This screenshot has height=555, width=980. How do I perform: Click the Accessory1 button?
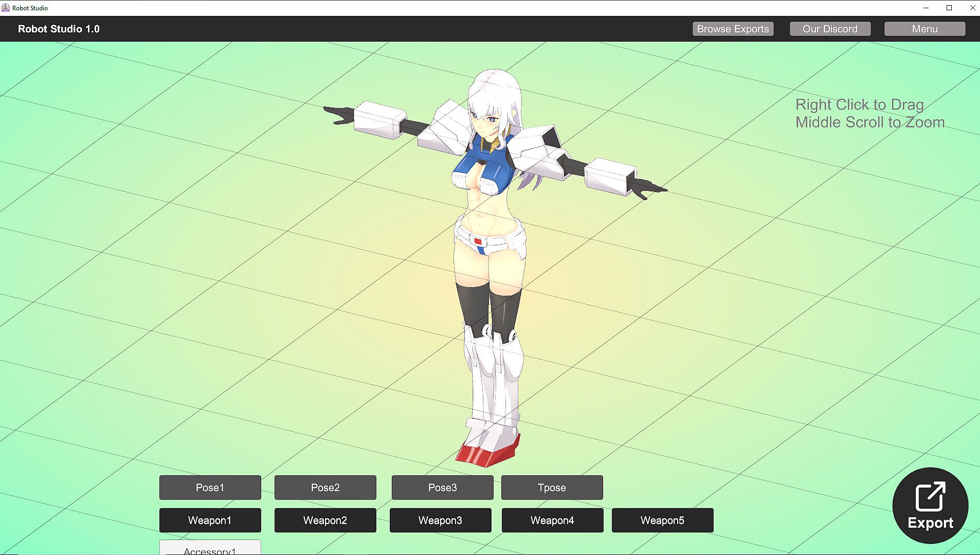coord(210,548)
